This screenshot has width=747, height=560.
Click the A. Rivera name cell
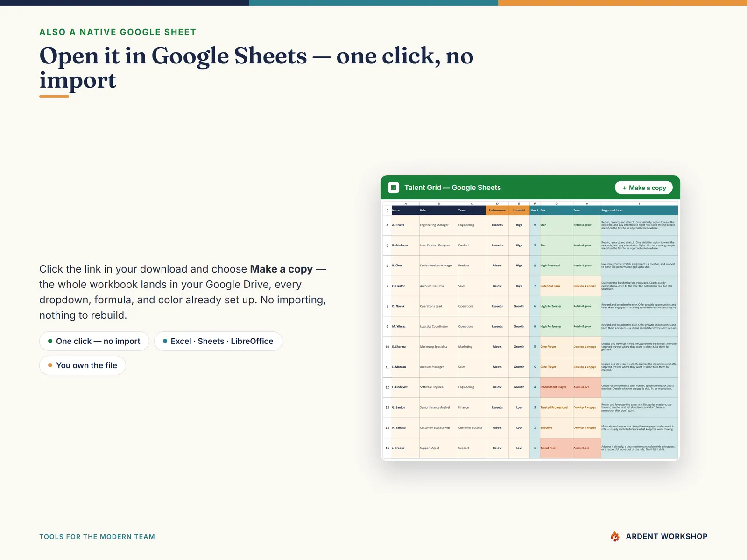(405, 225)
